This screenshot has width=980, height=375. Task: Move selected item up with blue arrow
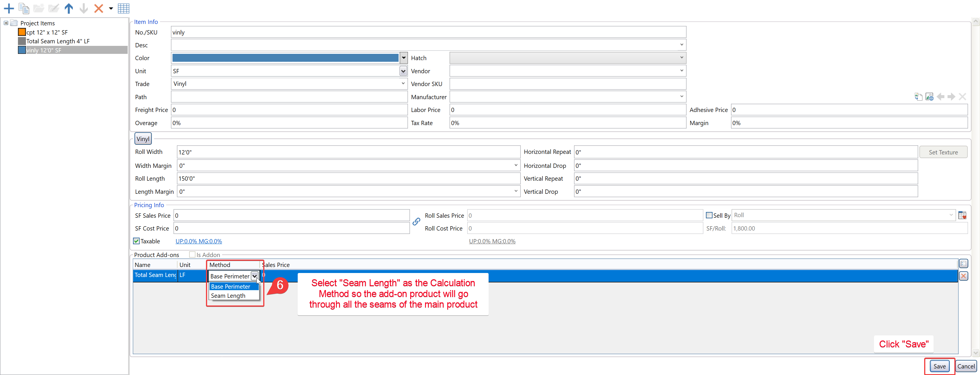pyautogui.click(x=68, y=8)
